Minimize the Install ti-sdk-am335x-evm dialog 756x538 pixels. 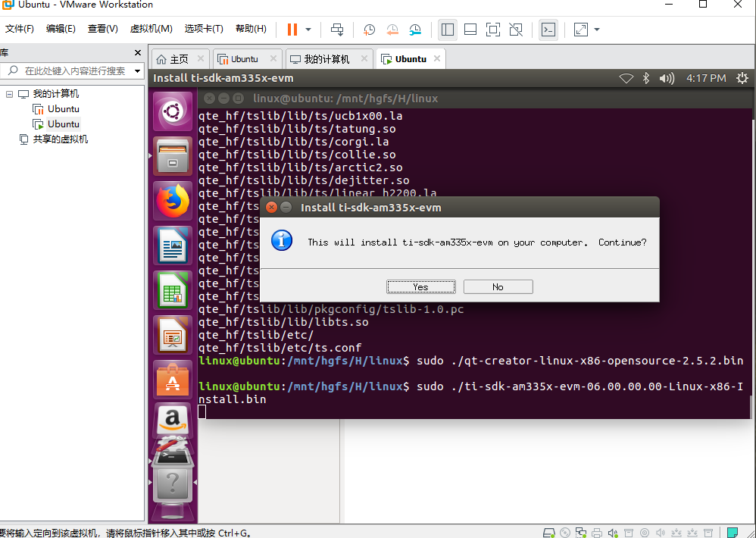(x=286, y=208)
